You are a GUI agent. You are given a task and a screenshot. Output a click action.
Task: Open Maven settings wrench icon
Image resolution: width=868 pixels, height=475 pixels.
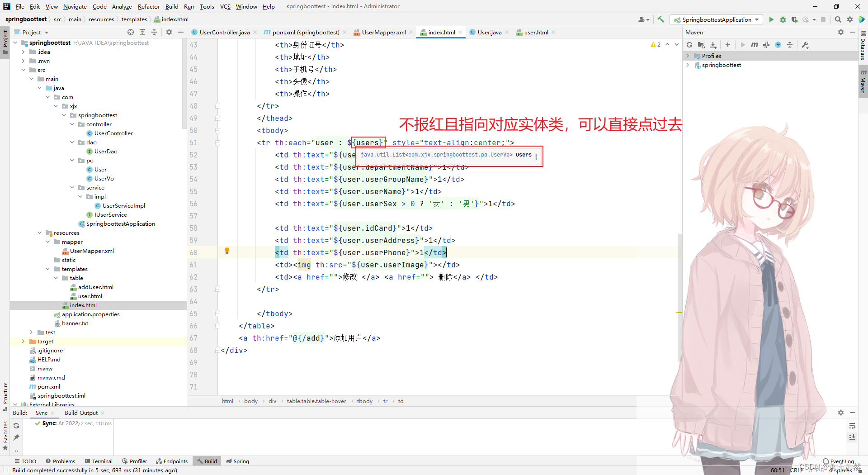(805, 45)
